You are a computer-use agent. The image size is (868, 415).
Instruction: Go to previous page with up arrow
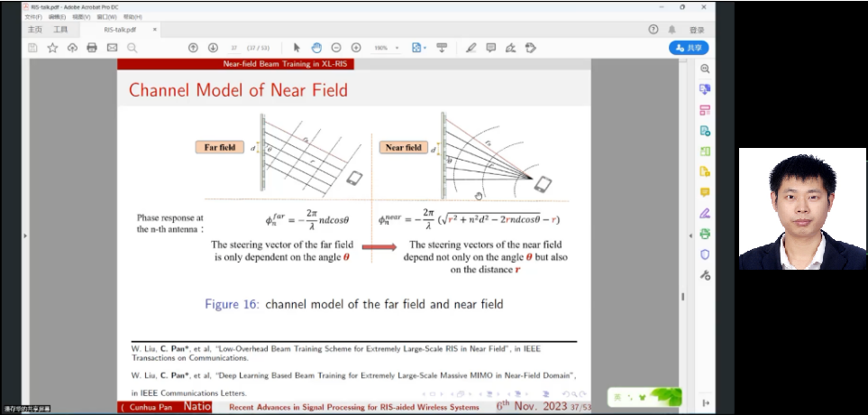pos(193,48)
